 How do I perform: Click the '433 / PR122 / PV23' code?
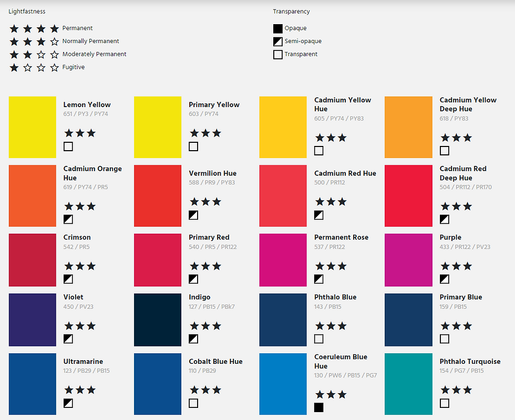click(x=465, y=247)
